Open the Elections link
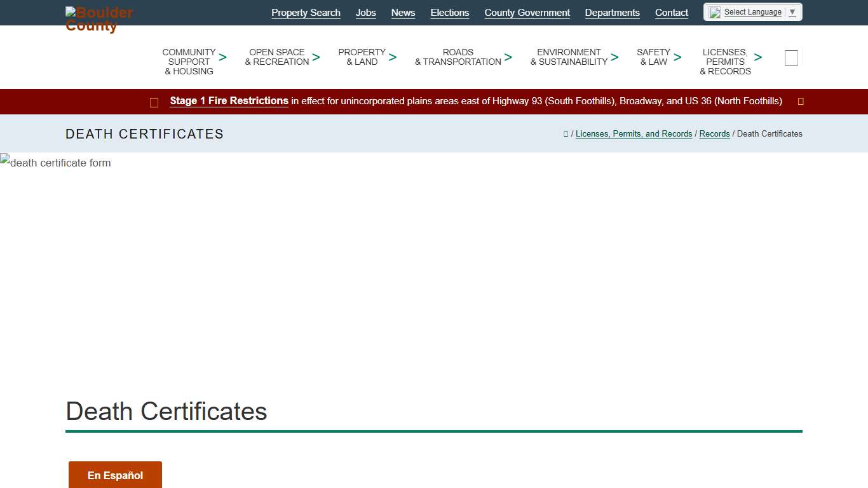868x488 pixels. click(449, 13)
